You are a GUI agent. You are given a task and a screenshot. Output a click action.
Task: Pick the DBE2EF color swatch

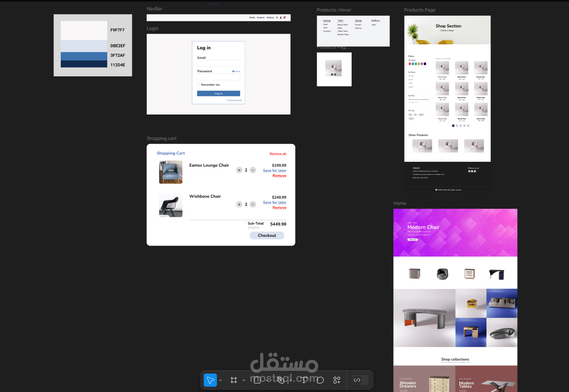click(84, 46)
